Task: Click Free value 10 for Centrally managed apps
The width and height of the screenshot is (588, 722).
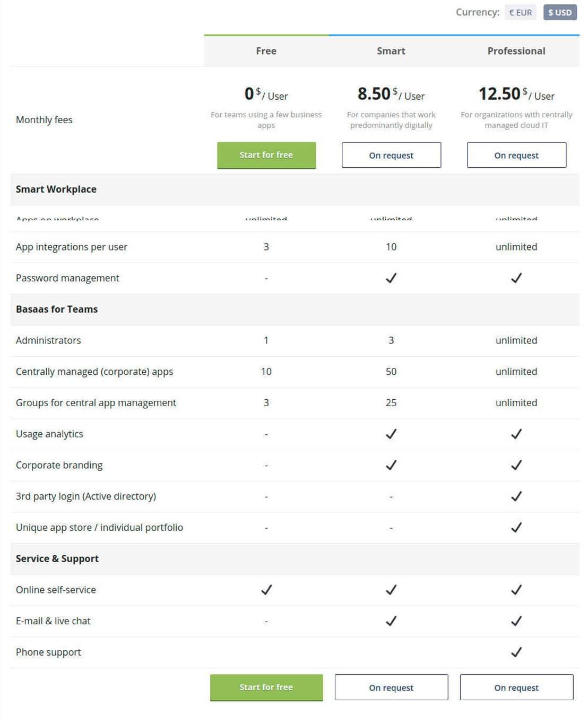Action: click(x=266, y=372)
